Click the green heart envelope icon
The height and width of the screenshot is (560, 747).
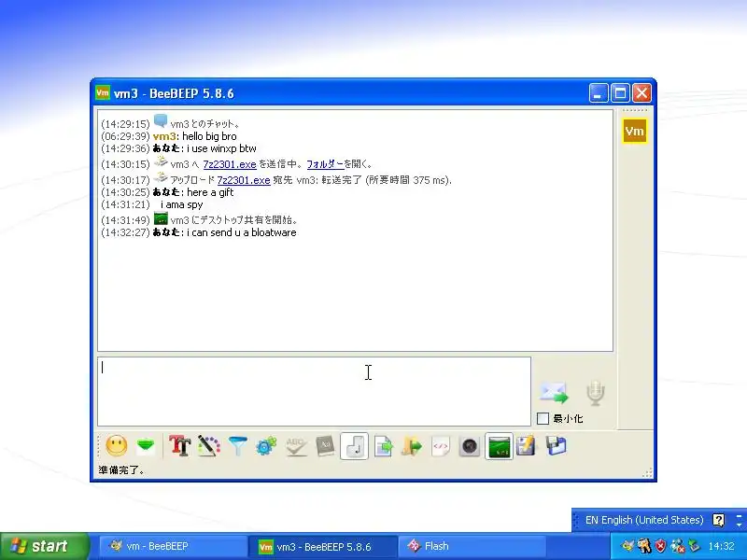click(x=146, y=446)
